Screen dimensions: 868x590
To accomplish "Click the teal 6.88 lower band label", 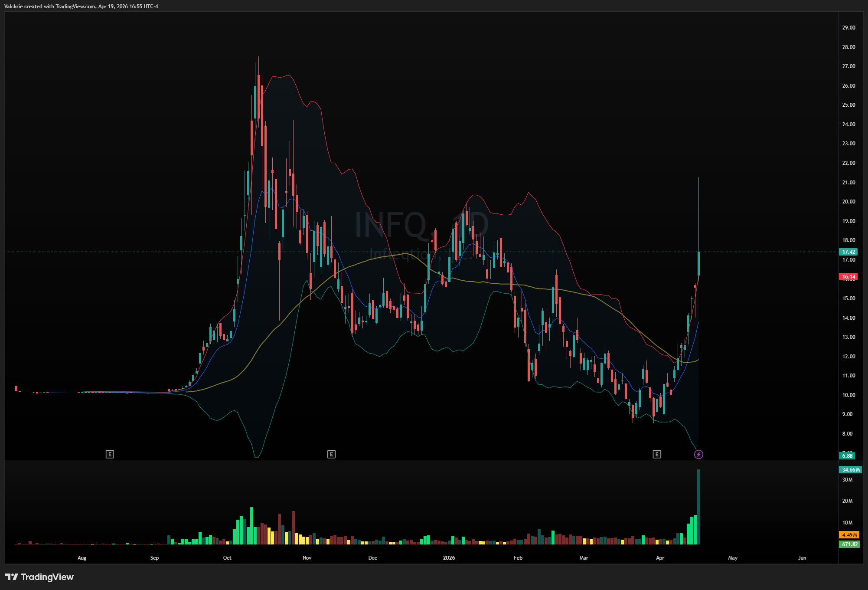I will pyautogui.click(x=847, y=456).
